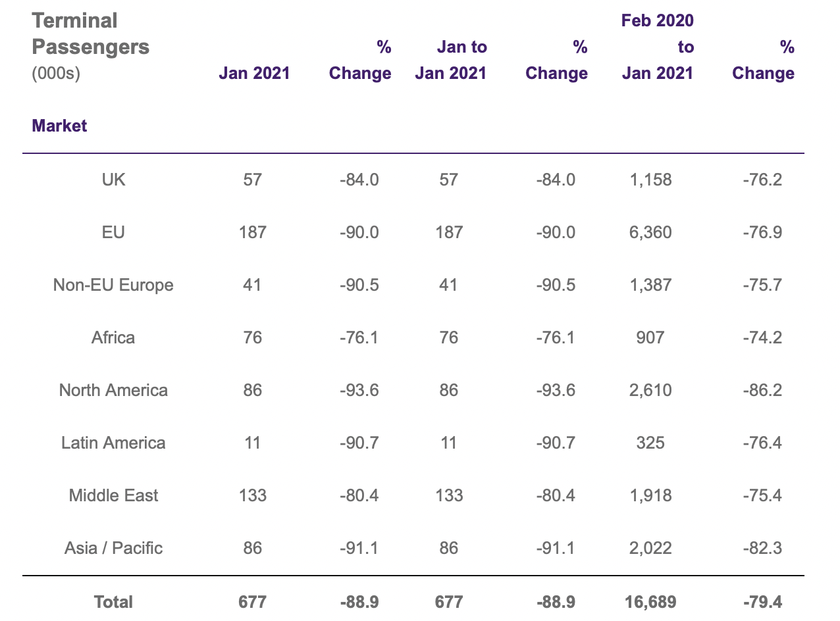Select the UK market row label

point(113,180)
